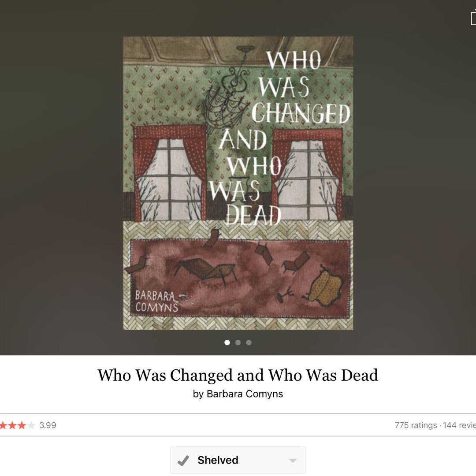Open the Barbara Comyns author page

[245, 394]
